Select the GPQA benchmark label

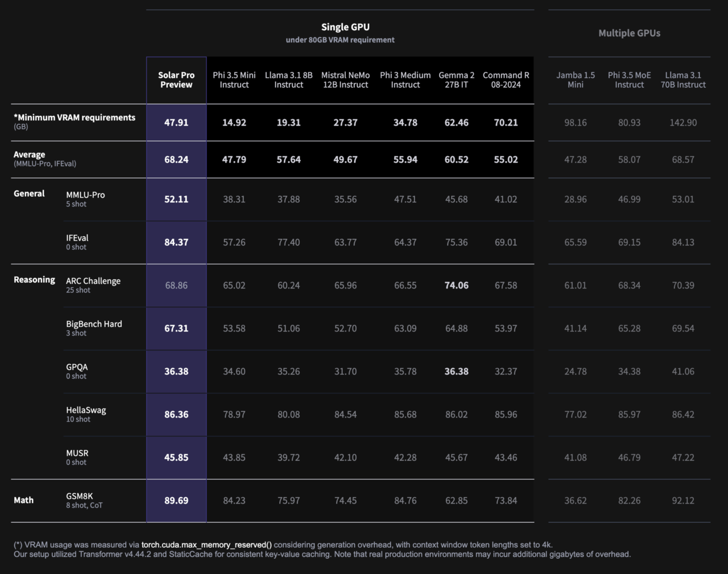point(77,367)
